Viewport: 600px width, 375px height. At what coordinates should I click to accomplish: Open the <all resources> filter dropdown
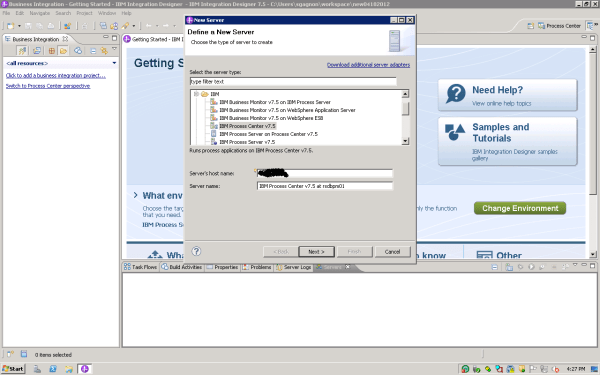pos(114,63)
